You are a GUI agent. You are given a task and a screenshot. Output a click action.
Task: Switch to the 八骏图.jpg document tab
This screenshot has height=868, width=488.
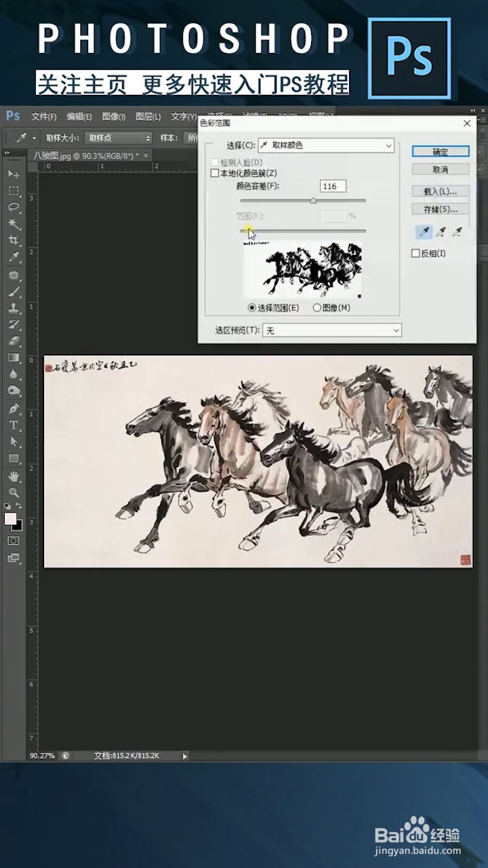[85, 156]
